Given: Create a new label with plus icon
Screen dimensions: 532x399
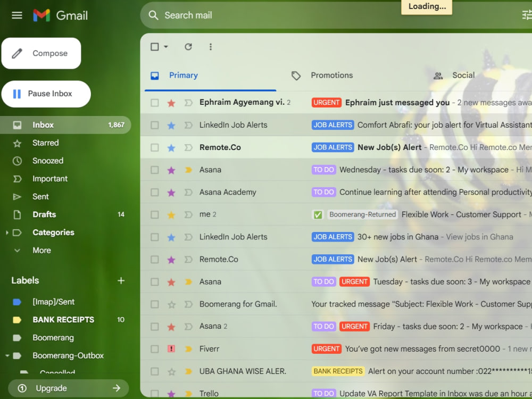Looking at the screenshot, I should point(121,280).
